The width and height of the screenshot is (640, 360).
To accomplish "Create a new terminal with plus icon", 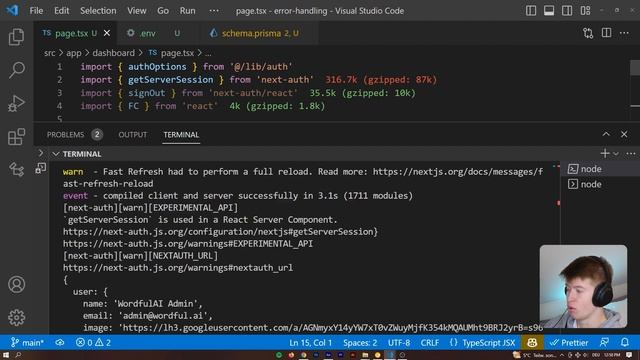I will [605, 153].
